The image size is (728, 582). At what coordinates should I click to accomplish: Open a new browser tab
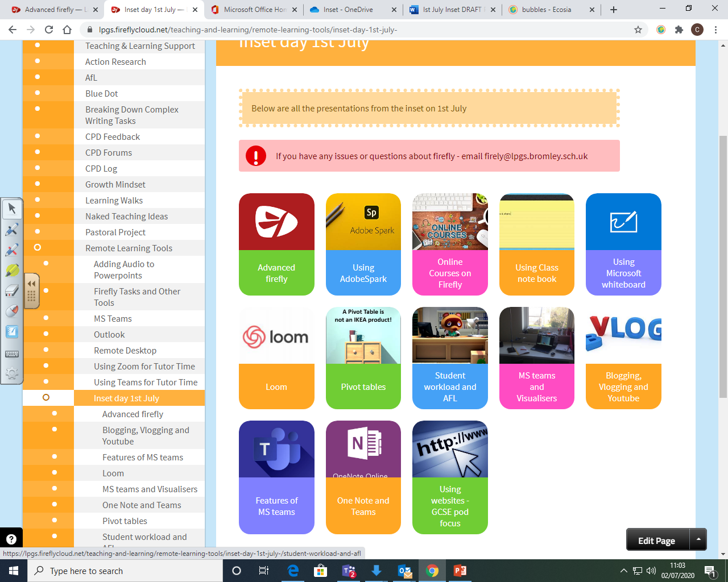[x=614, y=10]
